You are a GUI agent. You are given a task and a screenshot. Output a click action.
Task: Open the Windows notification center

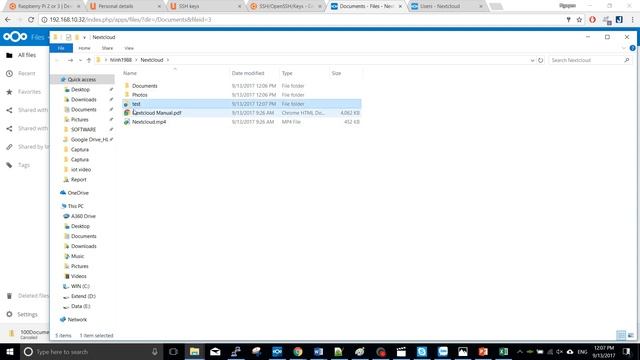tap(627, 351)
